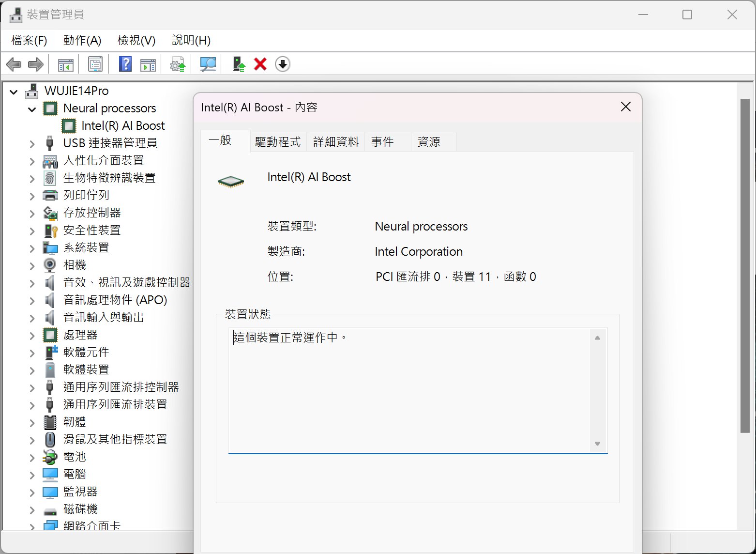
Task: Click the Enable device toolbar icon
Action: [239, 64]
